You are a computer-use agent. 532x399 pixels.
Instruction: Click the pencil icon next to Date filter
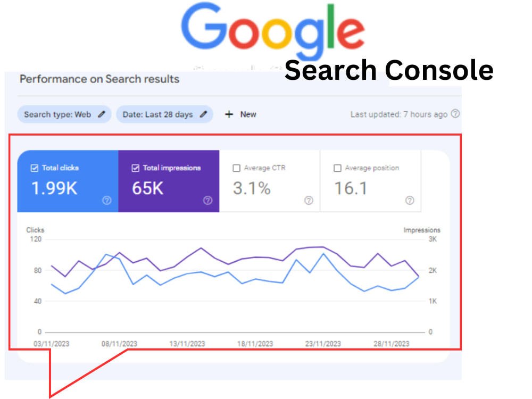203,114
